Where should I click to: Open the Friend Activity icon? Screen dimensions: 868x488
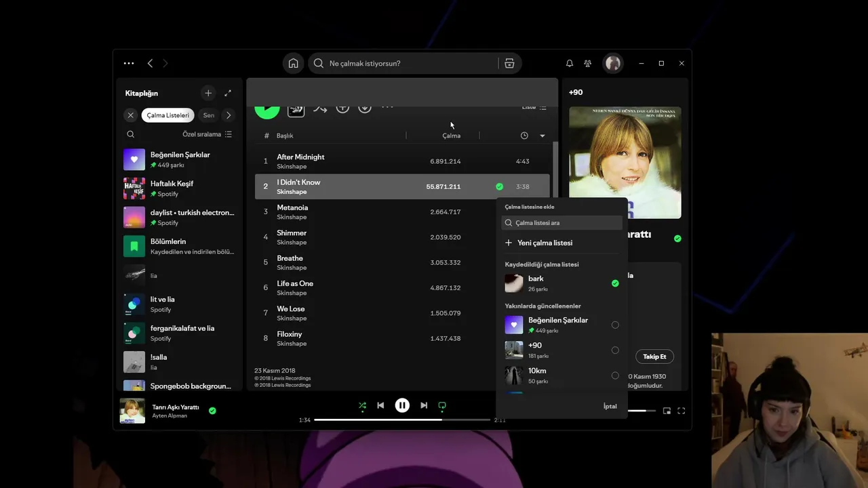[x=588, y=63]
